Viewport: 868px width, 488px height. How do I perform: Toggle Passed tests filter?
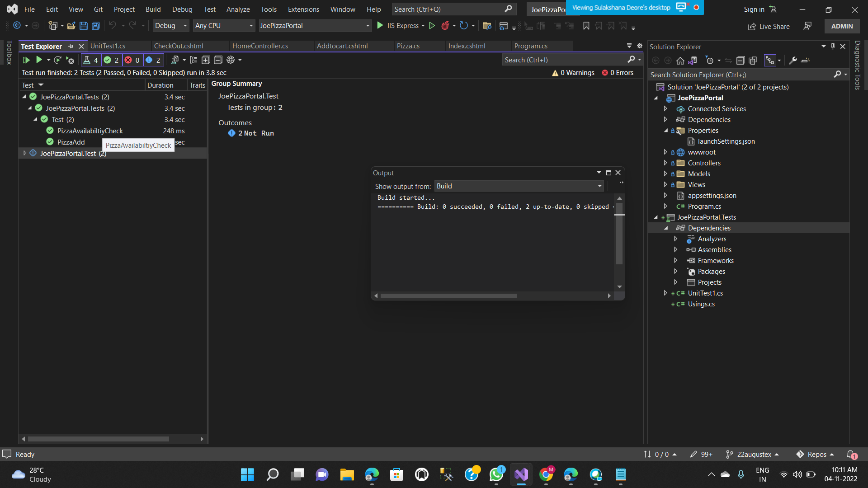pyautogui.click(x=111, y=60)
